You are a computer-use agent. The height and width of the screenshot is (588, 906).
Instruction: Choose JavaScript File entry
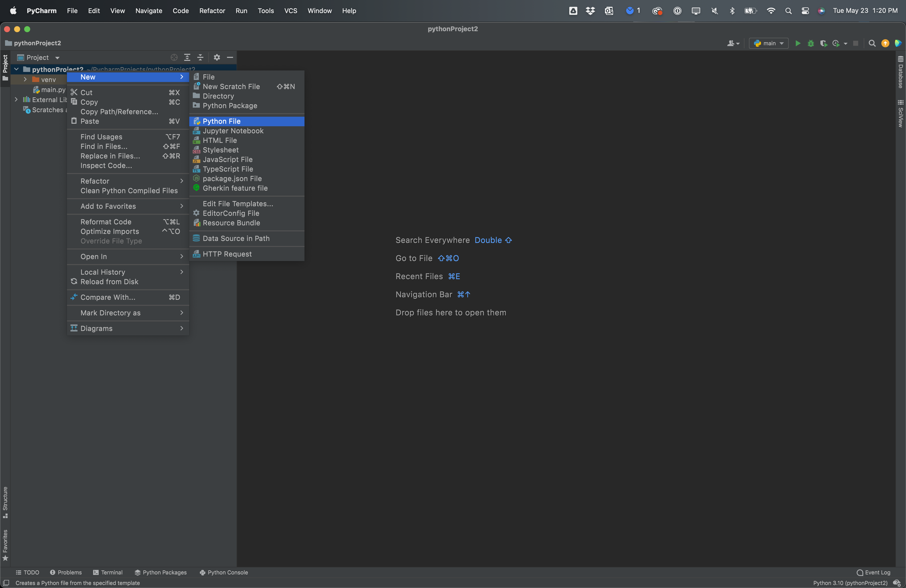click(247, 159)
